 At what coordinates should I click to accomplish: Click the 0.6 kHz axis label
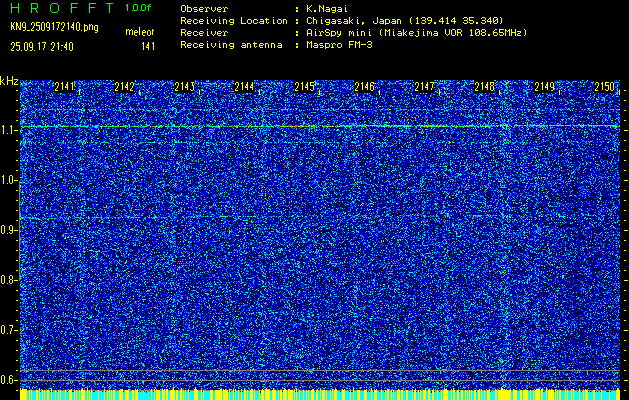pos(8,380)
